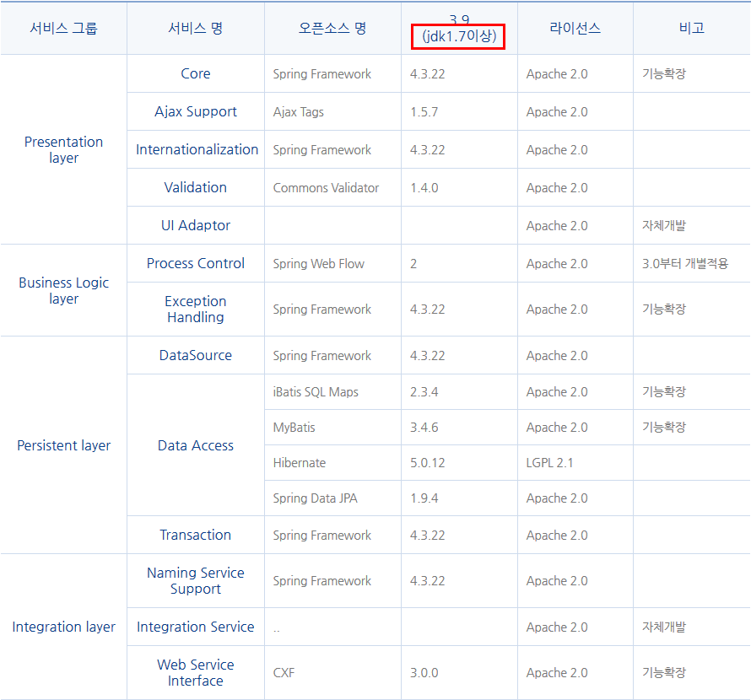Select the Spring Web Flow cell
Image resolution: width=751 pixels, height=700 pixels.
[x=332, y=263]
